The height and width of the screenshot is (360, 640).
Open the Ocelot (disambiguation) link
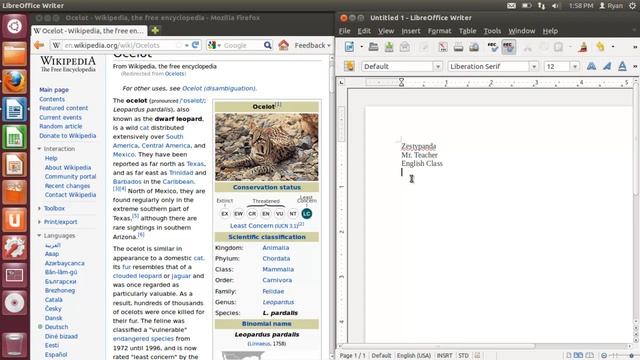pyautogui.click(x=219, y=88)
